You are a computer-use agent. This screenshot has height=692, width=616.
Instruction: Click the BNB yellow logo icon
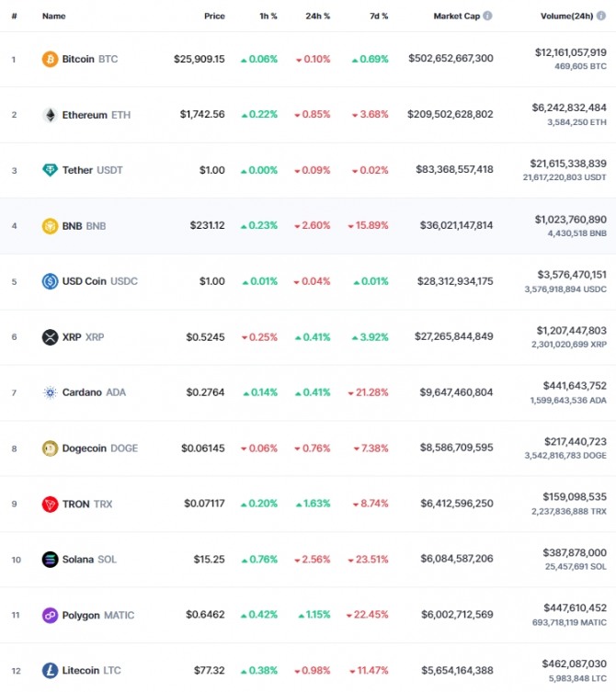click(50, 226)
